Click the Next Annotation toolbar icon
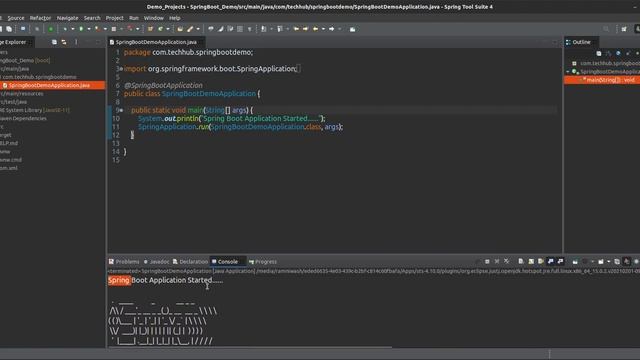This screenshot has height=360, width=640. coord(264,29)
